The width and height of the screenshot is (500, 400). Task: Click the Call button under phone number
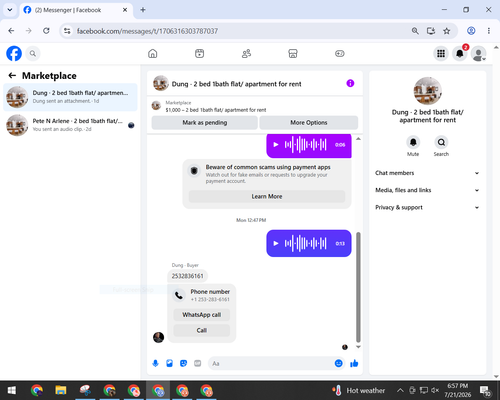[x=202, y=330]
